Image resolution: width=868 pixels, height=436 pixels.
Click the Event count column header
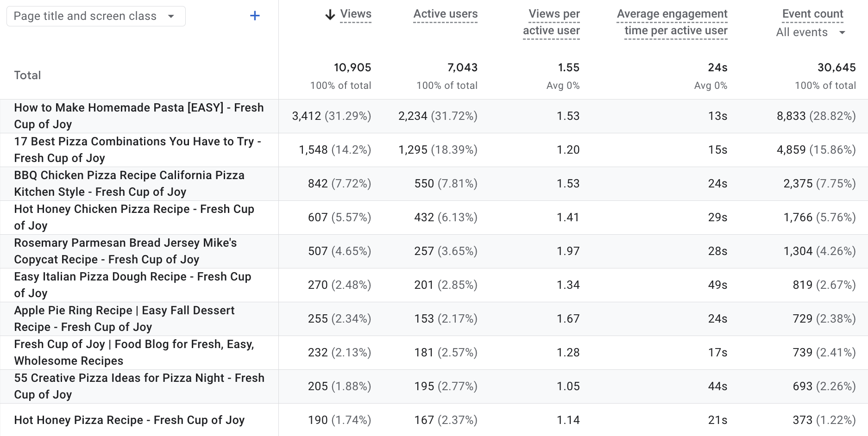812,14
